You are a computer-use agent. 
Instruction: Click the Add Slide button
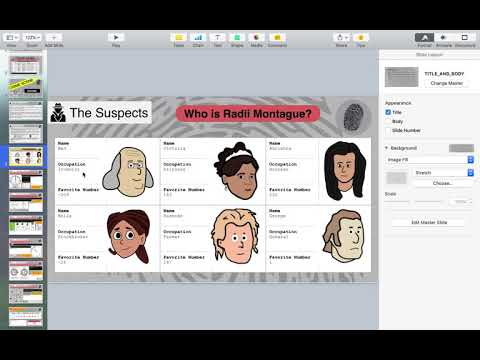(x=54, y=38)
